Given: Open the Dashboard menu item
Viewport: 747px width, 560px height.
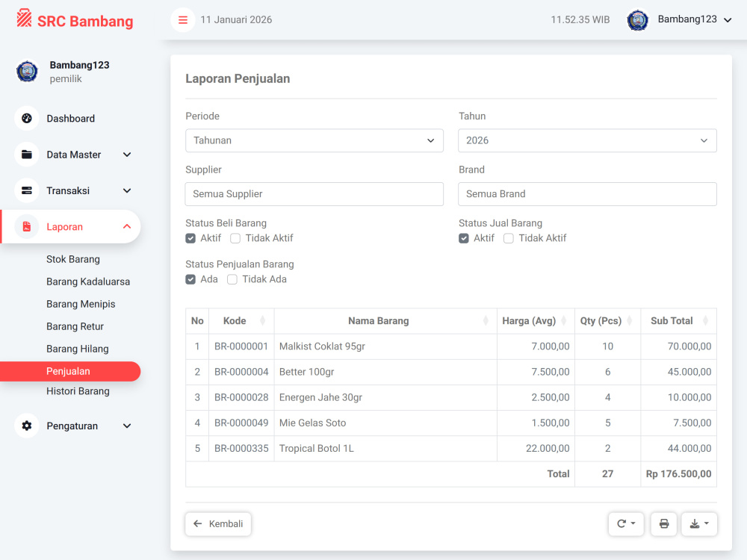Looking at the screenshot, I should tap(70, 118).
